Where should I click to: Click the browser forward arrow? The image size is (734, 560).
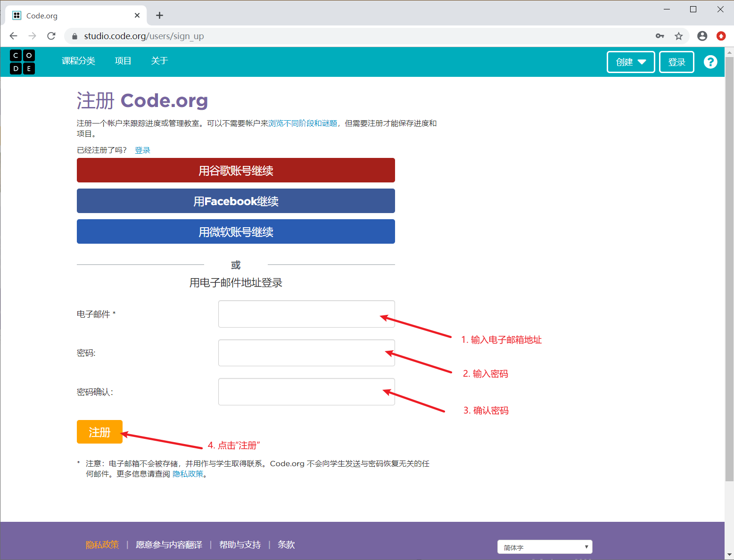click(x=32, y=36)
